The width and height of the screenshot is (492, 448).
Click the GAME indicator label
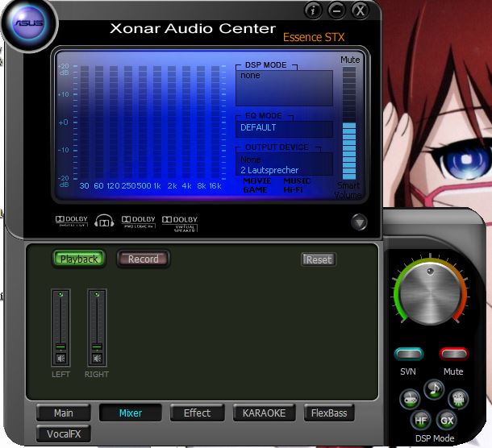255,190
